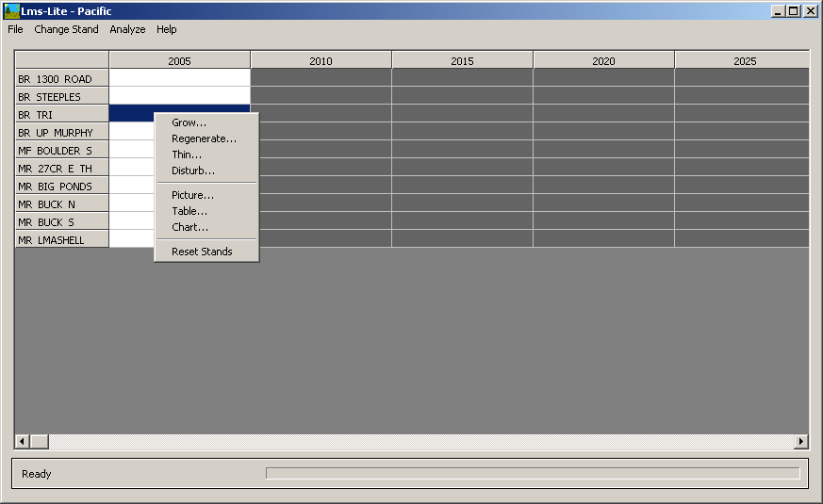
Task: Click the Lms-Lite app icon in title bar
Action: point(11,11)
